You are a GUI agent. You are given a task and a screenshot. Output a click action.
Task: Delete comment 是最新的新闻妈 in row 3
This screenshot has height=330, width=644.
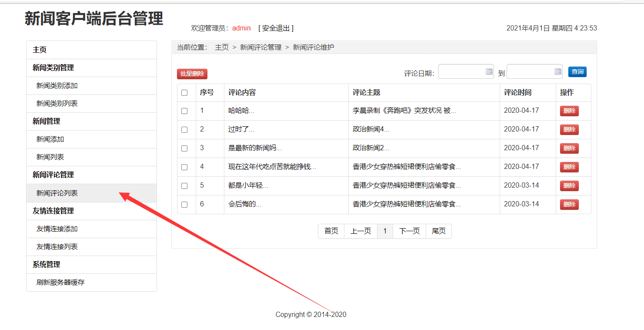[569, 148]
